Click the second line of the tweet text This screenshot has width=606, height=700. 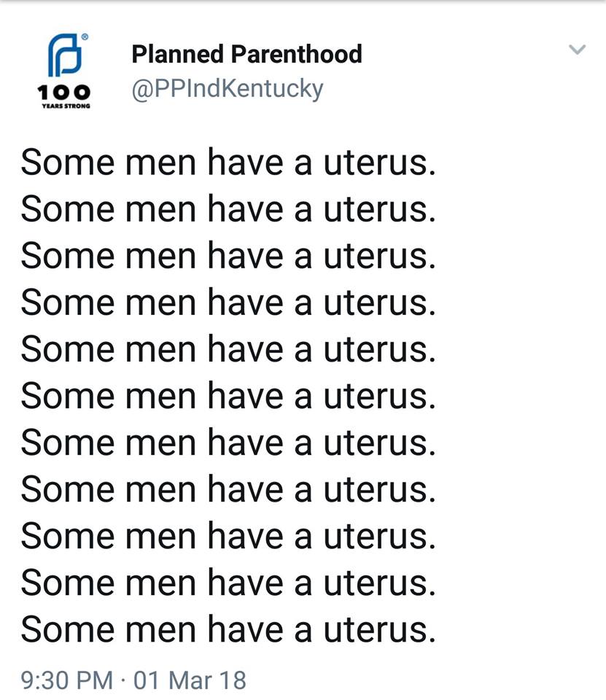pos(228,209)
